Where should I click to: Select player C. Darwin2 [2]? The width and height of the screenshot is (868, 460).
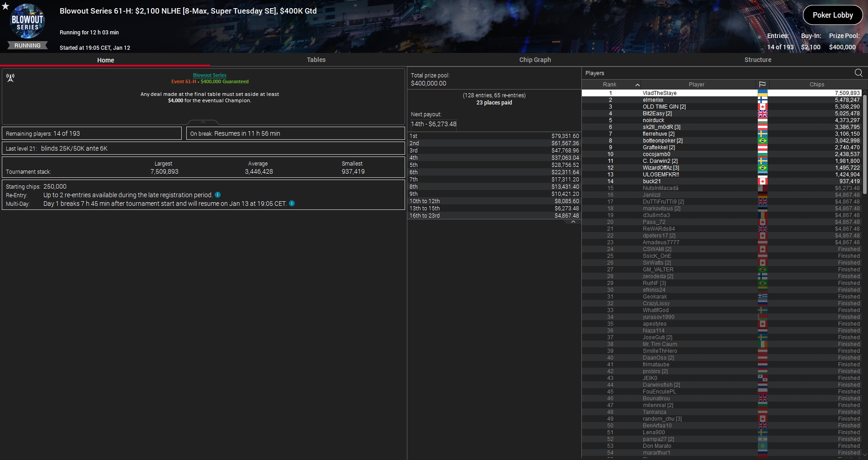[x=722, y=161]
